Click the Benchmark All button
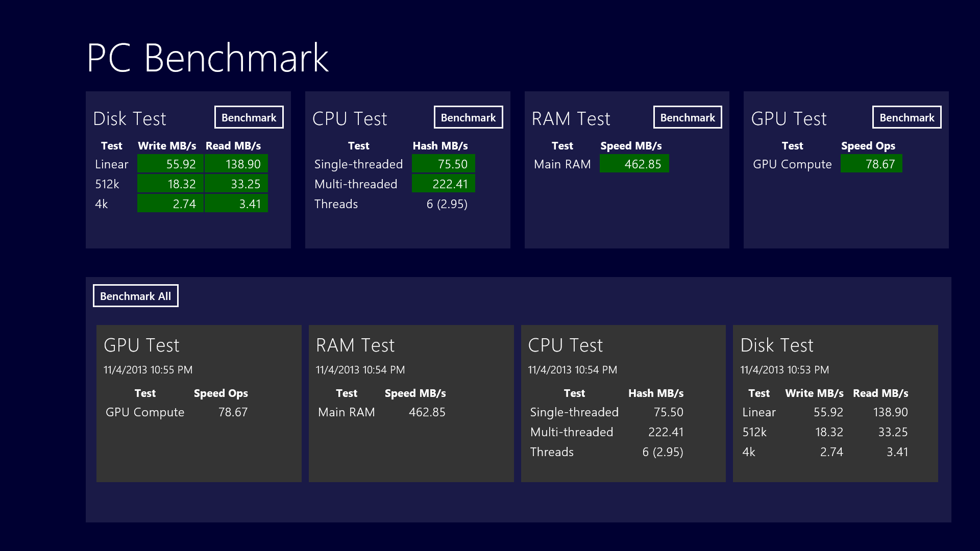 click(135, 296)
